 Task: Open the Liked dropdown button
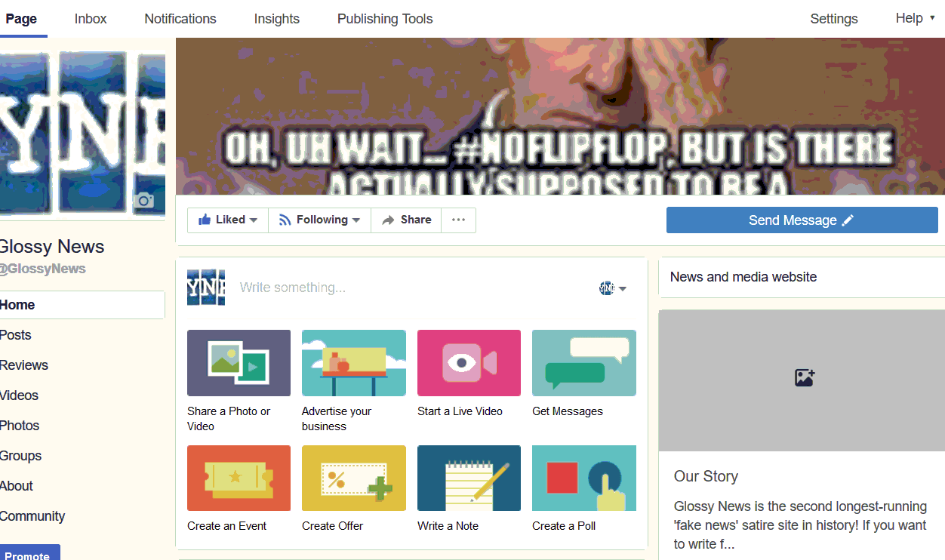click(228, 220)
